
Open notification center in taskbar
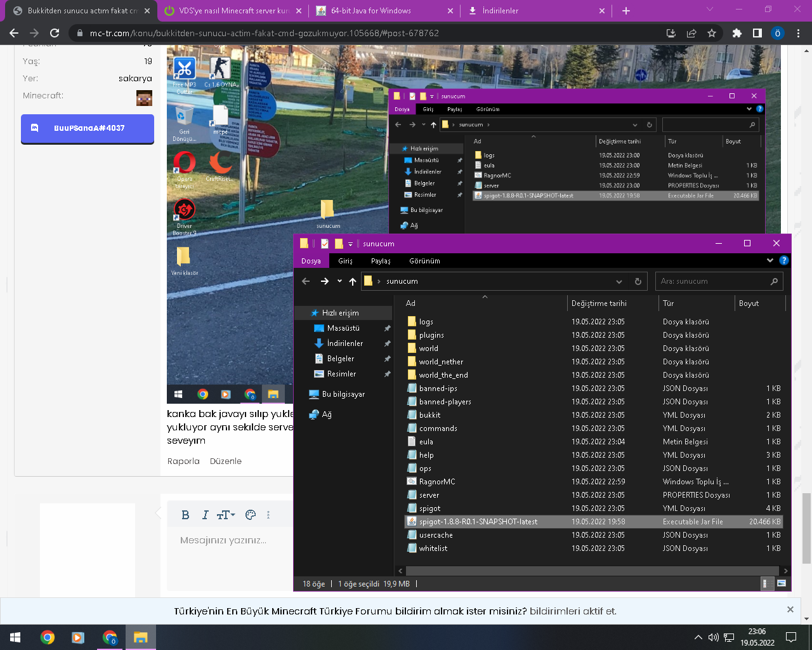tap(791, 637)
